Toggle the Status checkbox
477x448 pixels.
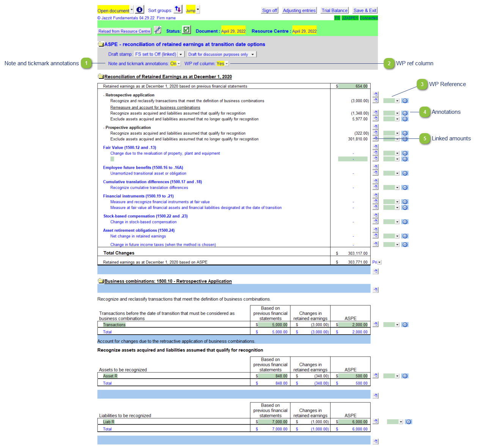[x=186, y=30]
